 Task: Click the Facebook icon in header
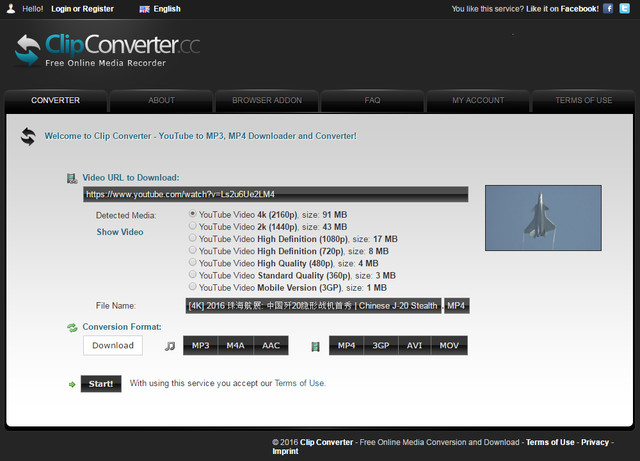point(608,9)
